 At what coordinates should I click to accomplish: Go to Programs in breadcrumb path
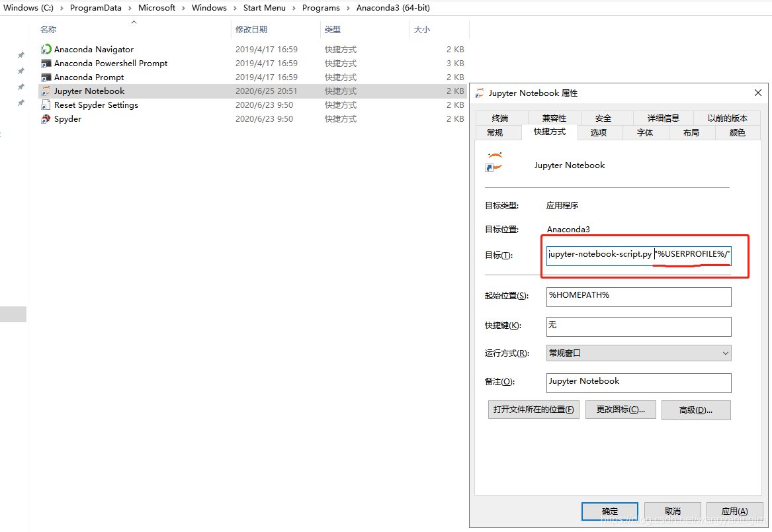321,8
